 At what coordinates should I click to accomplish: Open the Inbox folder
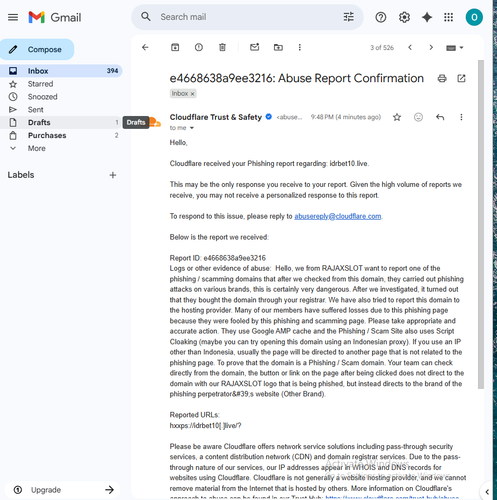click(x=61, y=71)
